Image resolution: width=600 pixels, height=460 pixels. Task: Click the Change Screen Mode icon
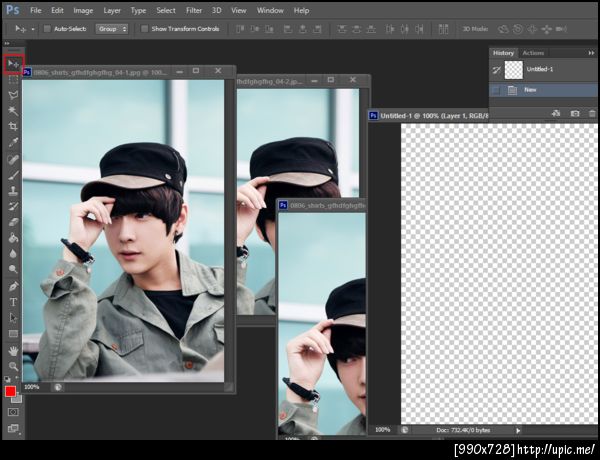click(13, 428)
